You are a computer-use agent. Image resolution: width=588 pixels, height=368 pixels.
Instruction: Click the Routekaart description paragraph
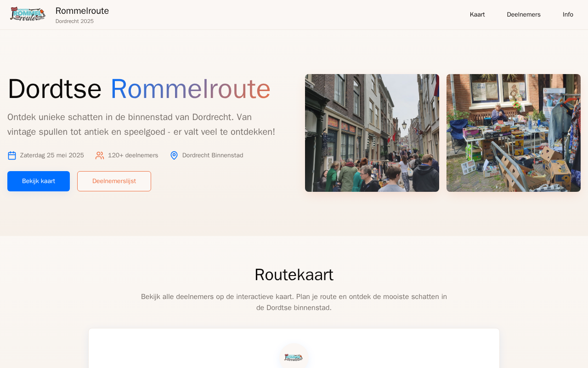(x=294, y=302)
